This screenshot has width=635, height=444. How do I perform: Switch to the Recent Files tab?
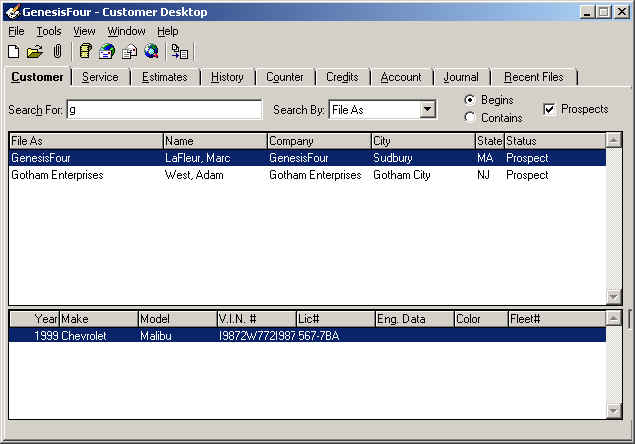pyautogui.click(x=534, y=77)
